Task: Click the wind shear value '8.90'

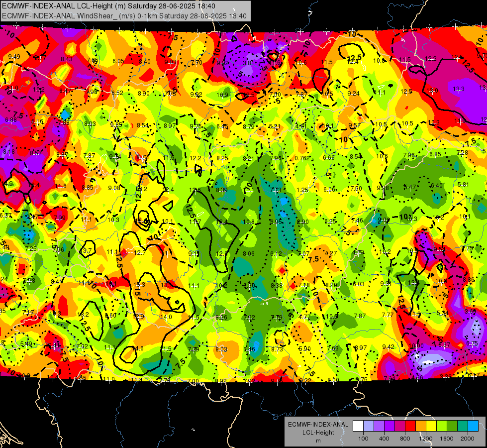Action: point(144,94)
